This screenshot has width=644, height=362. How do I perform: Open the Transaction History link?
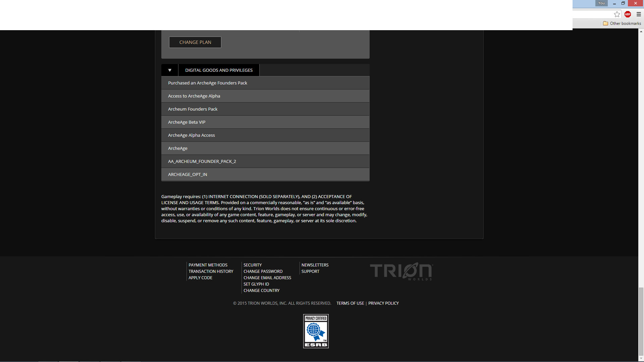[211, 271]
